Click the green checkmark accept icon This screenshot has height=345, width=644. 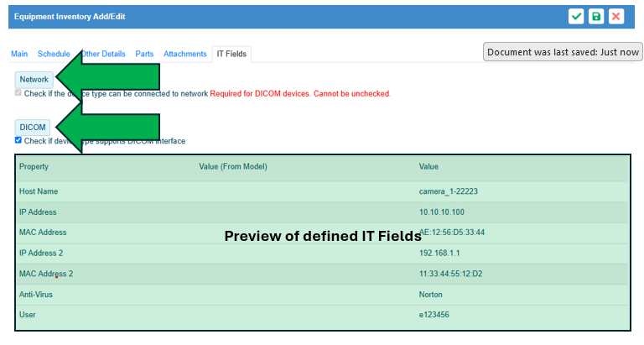click(x=576, y=17)
